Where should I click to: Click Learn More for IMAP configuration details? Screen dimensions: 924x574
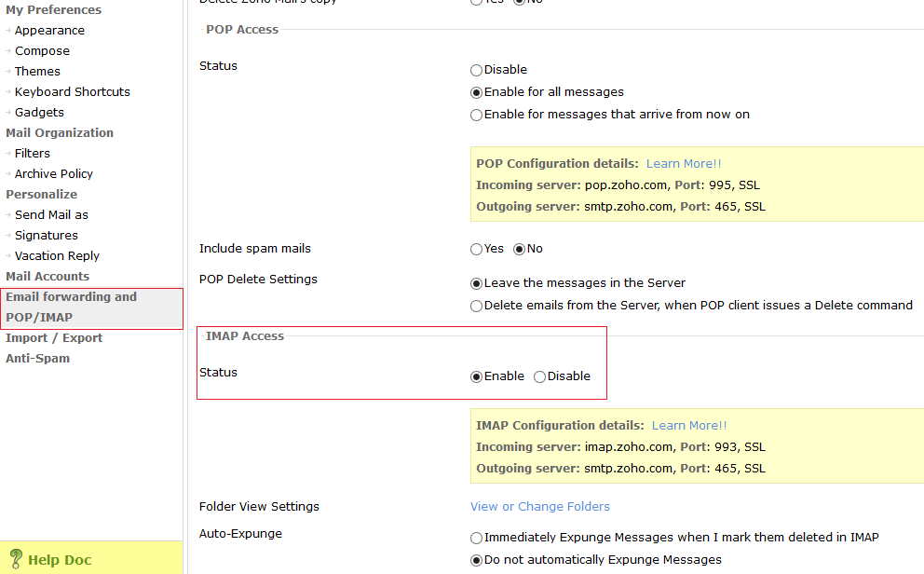[x=688, y=425]
